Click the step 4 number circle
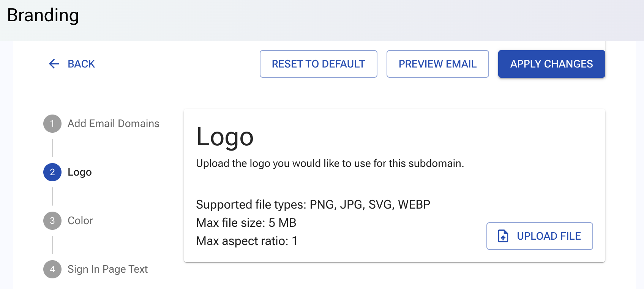644x289 pixels. [52, 269]
